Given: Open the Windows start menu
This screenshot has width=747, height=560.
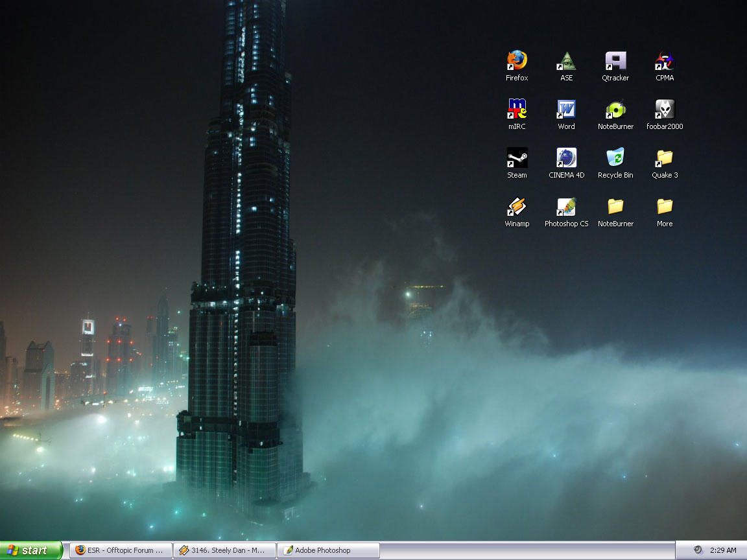Looking at the screenshot, I should click(31, 550).
